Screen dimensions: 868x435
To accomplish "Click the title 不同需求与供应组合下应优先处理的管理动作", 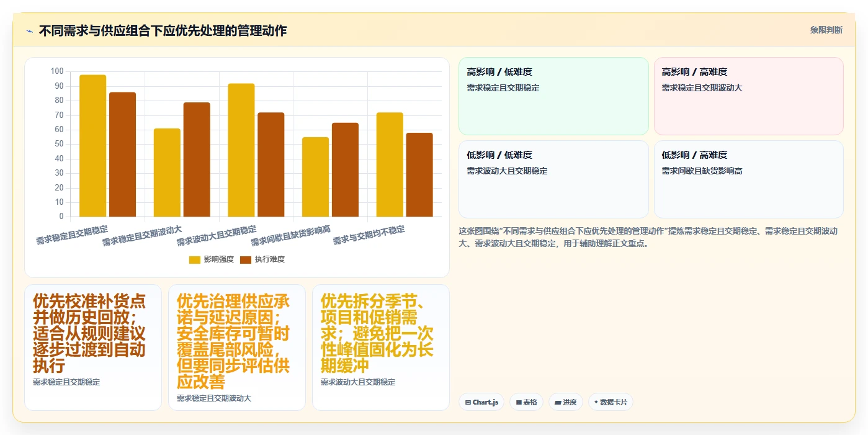I will (x=163, y=30).
